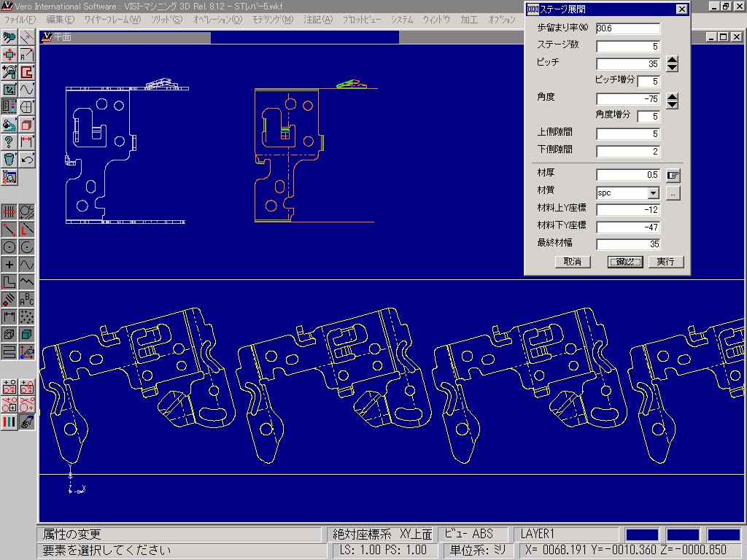
Task: Open the ファイル(F) menu
Action: coord(20,20)
